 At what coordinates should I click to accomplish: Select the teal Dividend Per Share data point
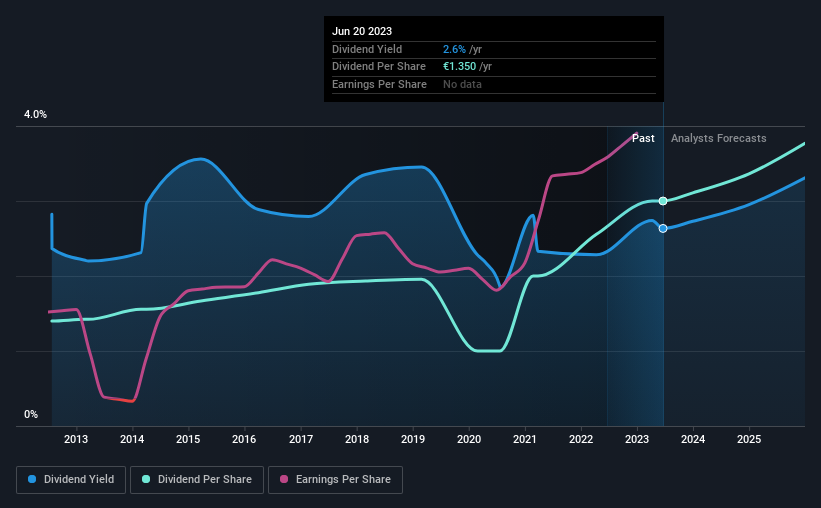pyautogui.click(x=663, y=201)
